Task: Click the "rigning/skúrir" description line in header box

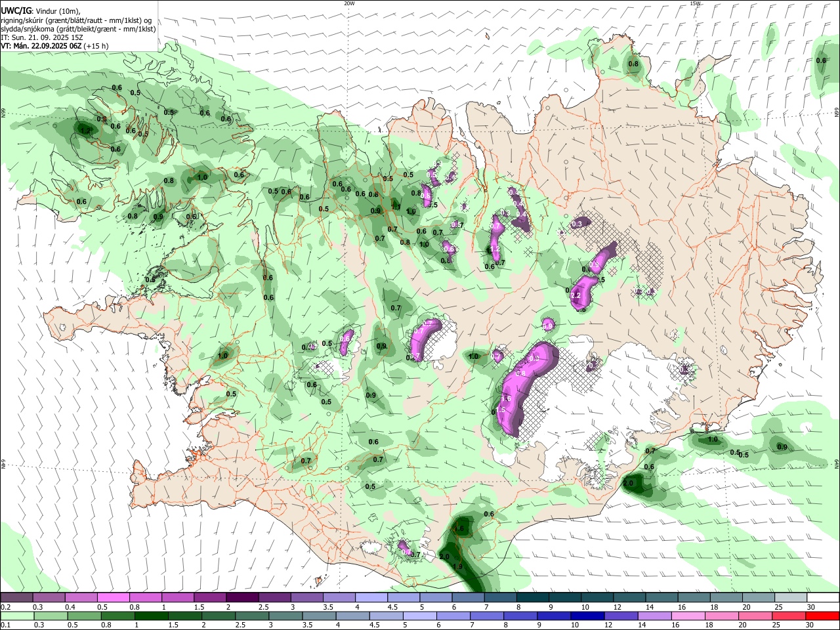Action: point(76,20)
